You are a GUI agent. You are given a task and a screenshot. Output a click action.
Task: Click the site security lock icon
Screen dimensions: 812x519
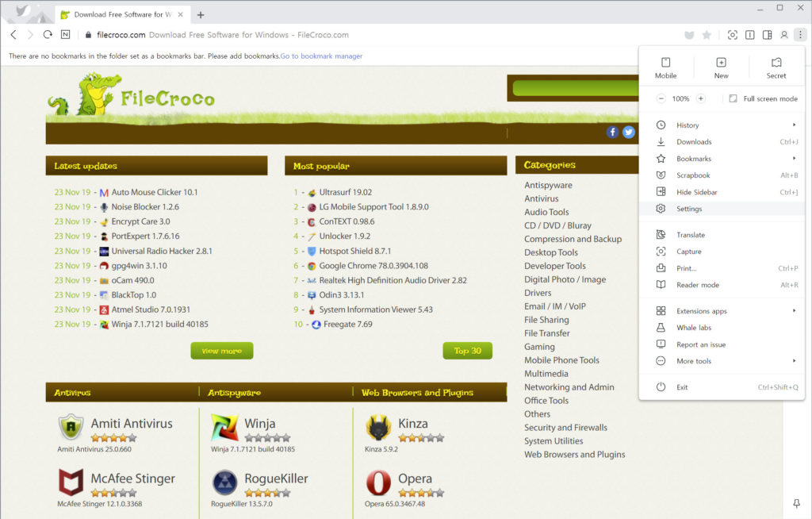pyautogui.click(x=88, y=35)
